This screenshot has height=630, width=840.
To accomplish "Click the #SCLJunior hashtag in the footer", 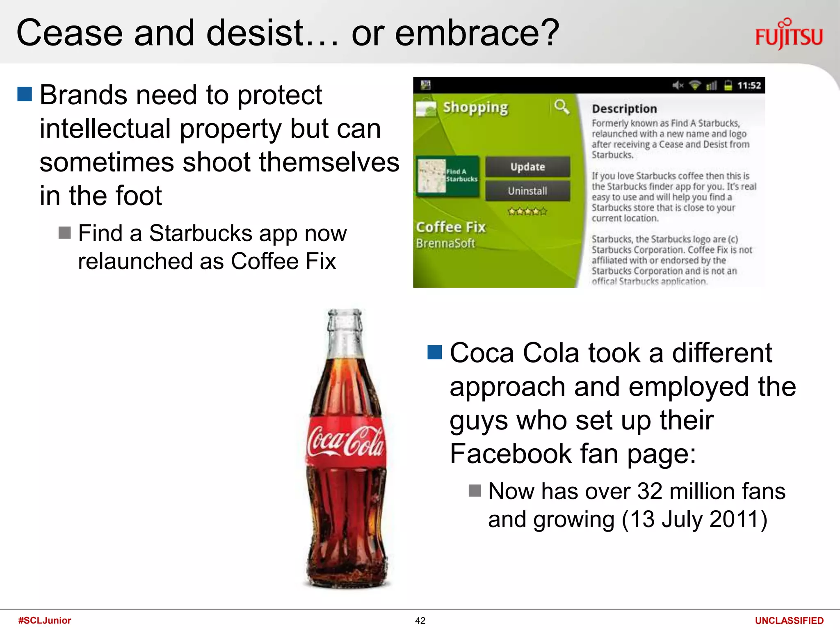I will tap(45, 620).
